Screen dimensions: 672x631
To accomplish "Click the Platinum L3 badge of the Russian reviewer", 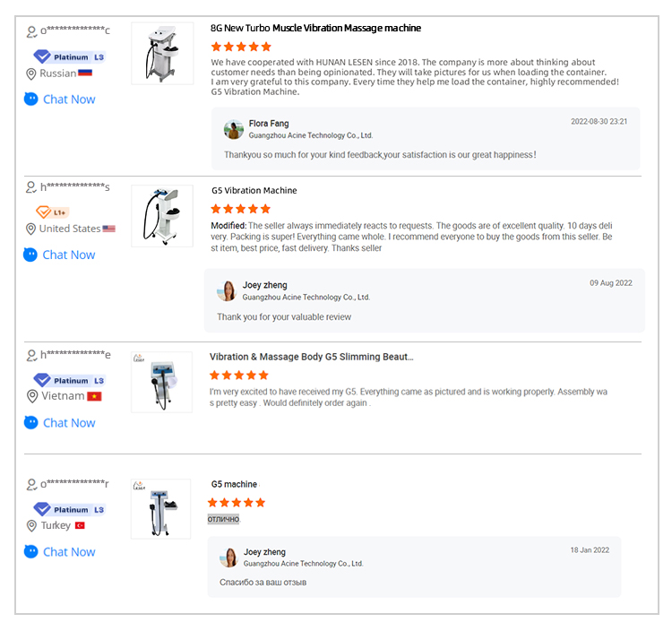I will [70, 56].
